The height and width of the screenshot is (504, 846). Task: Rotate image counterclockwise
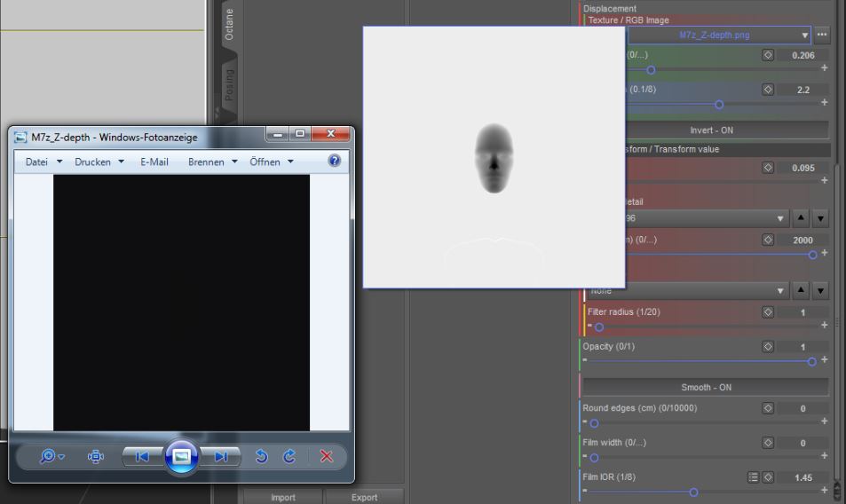point(261,457)
